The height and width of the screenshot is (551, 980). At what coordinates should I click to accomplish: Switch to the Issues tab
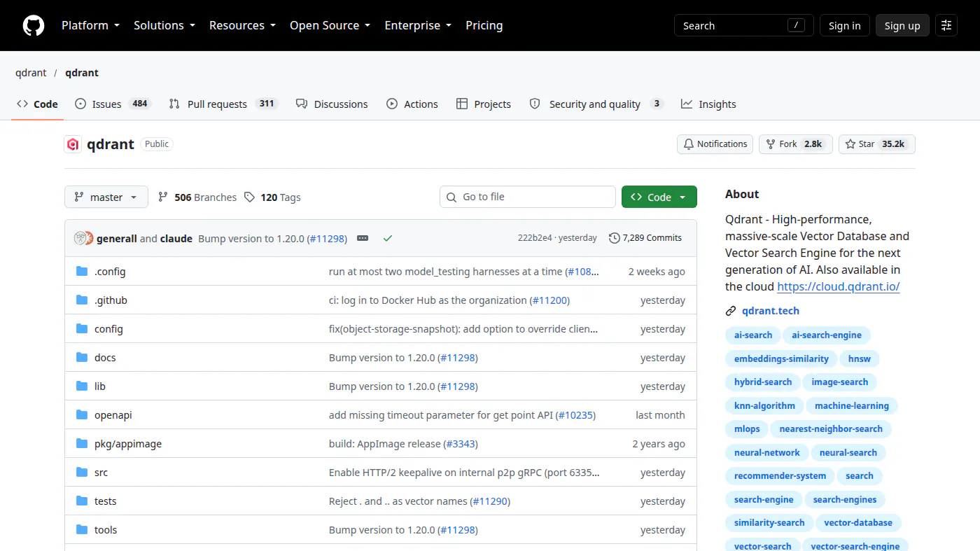(x=112, y=104)
